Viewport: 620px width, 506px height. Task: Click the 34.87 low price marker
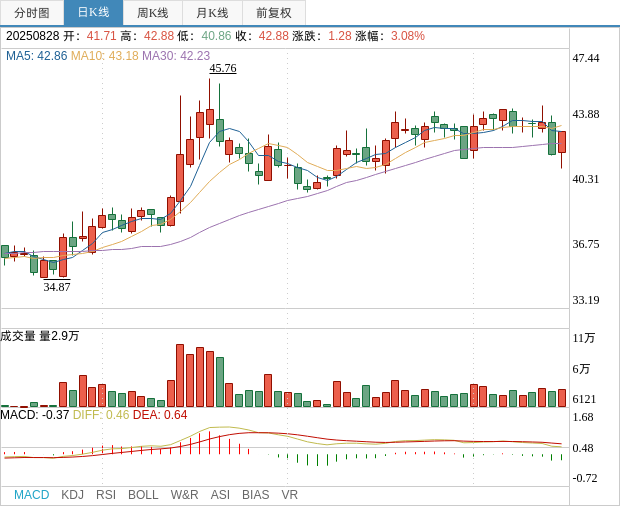[x=57, y=287]
